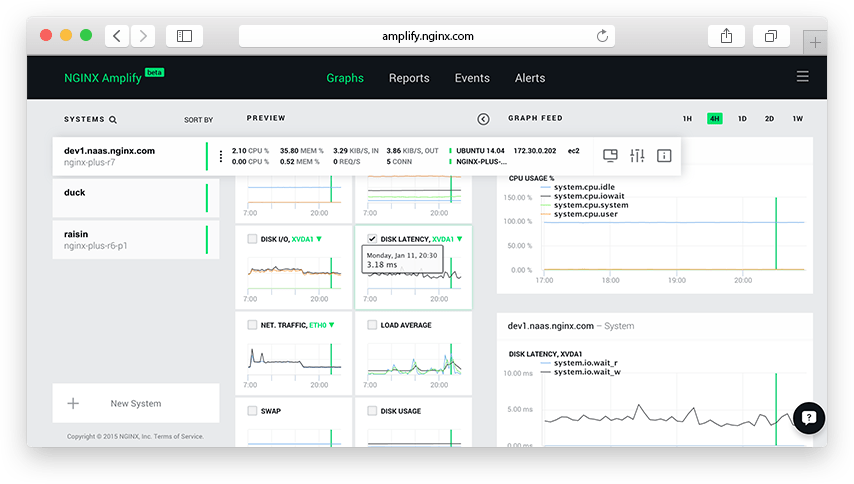Enable the Net. Traffic checkbox
The height and width of the screenshot is (484, 854).
[x=252, y=324]
